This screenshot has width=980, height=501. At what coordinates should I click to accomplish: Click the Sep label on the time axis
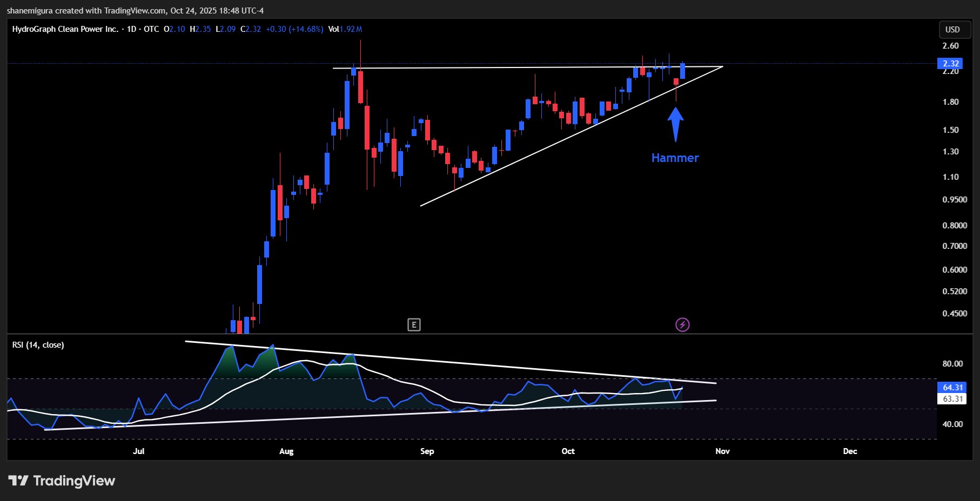(x=427, y=451)
